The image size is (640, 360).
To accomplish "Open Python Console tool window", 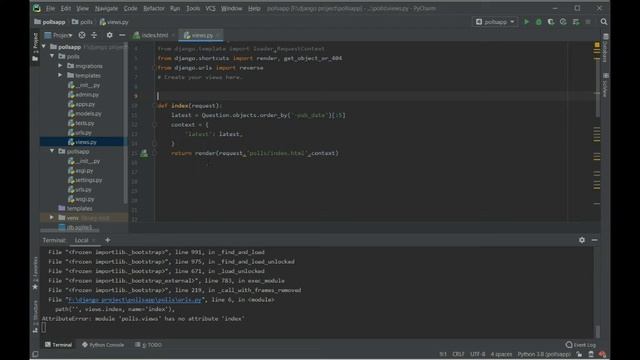I will (x=103, y=345).
